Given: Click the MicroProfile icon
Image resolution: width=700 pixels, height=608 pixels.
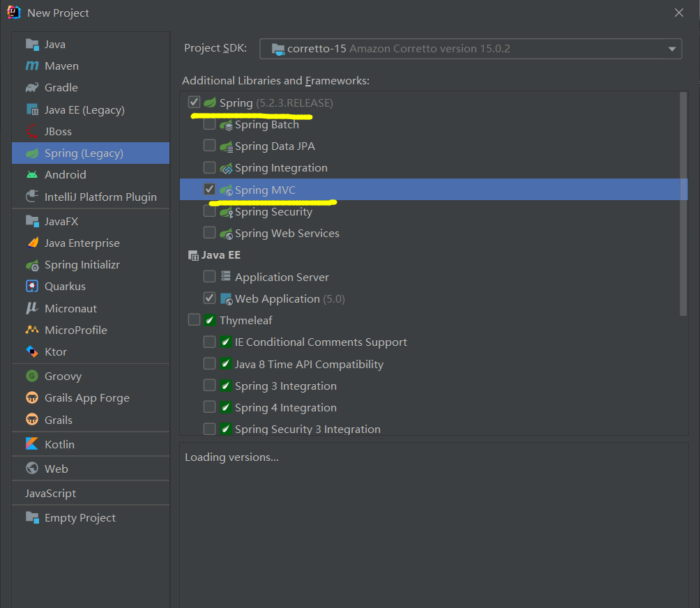Looking at the screenshot, I should tap(32, 330).
